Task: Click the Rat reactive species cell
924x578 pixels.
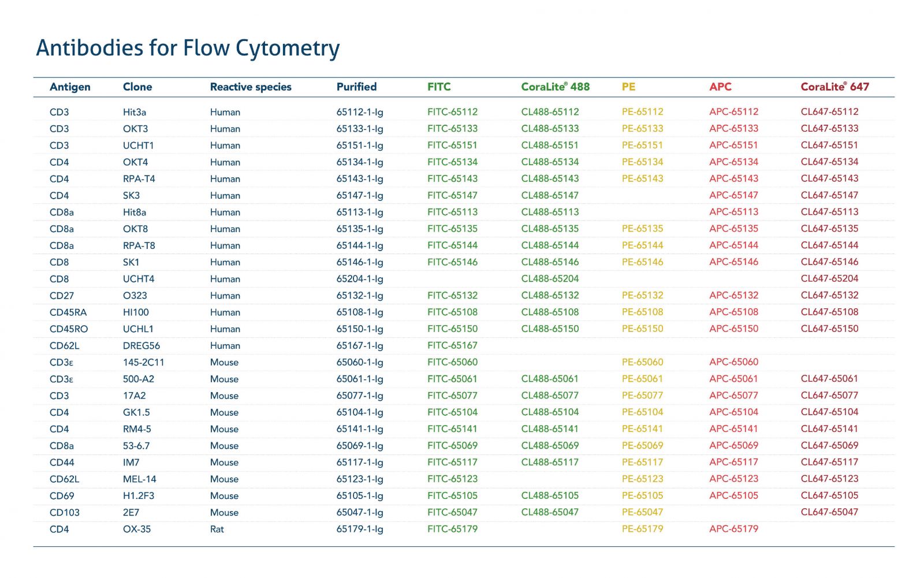Action: (217, 529)
